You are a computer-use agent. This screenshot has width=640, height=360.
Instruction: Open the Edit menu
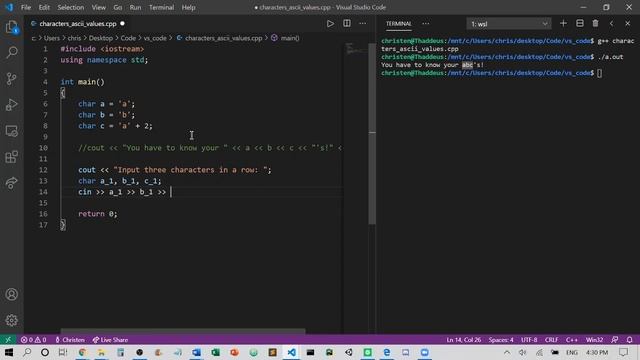[x=44, y=7]
